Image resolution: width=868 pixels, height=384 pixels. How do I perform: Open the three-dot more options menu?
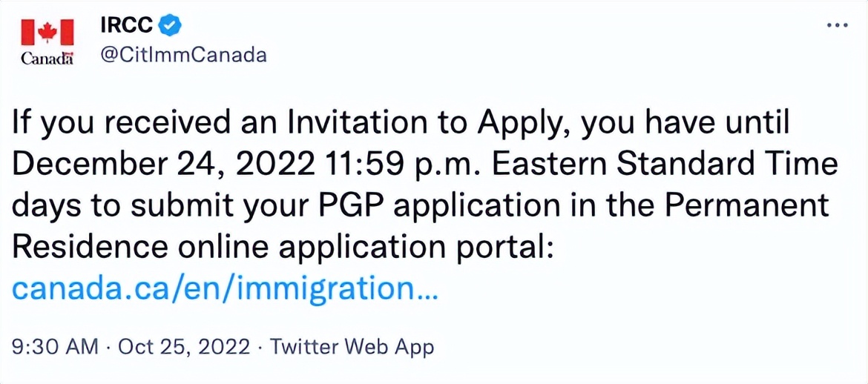tap(836, 25)
